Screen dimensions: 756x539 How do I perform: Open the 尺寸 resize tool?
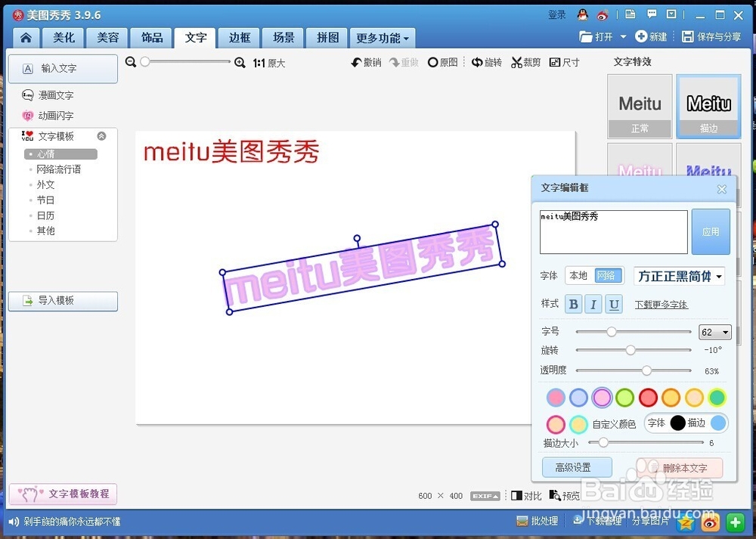click(x=565, y=62)
